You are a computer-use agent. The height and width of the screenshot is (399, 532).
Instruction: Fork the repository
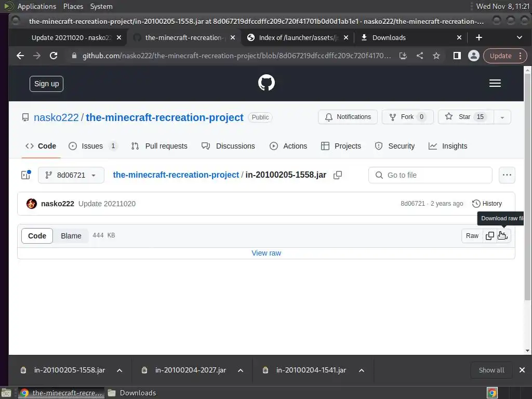[x=407, y=117]
